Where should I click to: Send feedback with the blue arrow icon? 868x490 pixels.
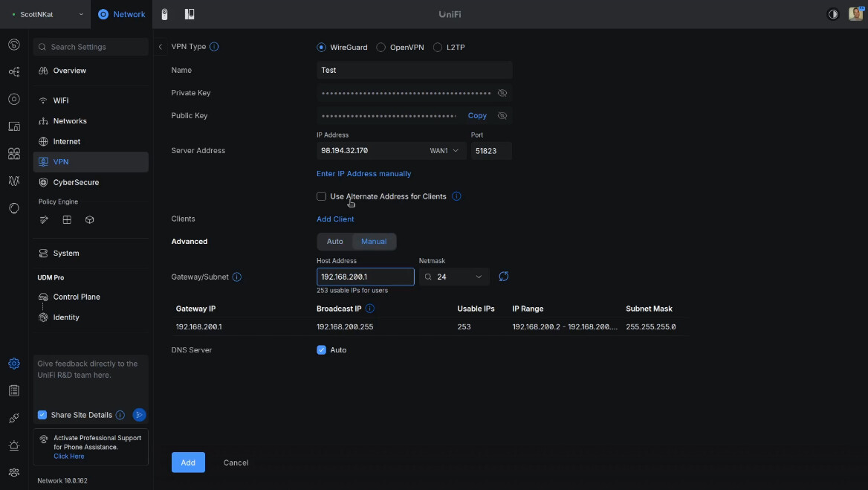click(x=139, y=415)
